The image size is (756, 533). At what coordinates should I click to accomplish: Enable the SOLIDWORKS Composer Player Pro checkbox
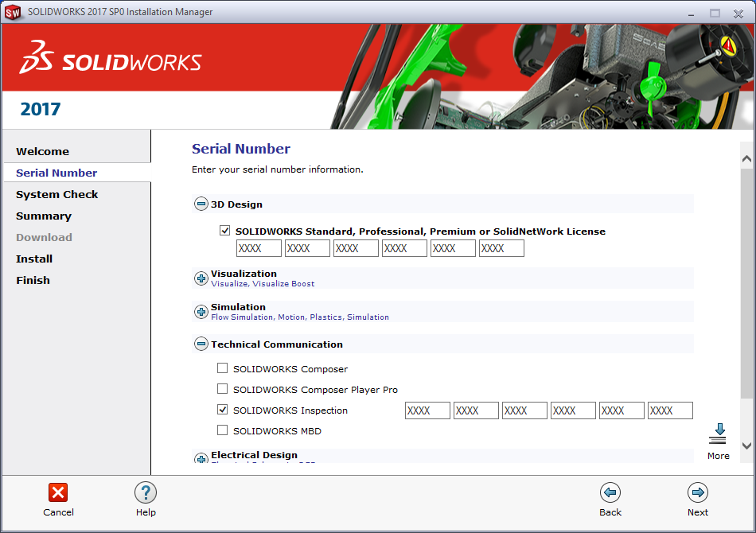[222, 388]
